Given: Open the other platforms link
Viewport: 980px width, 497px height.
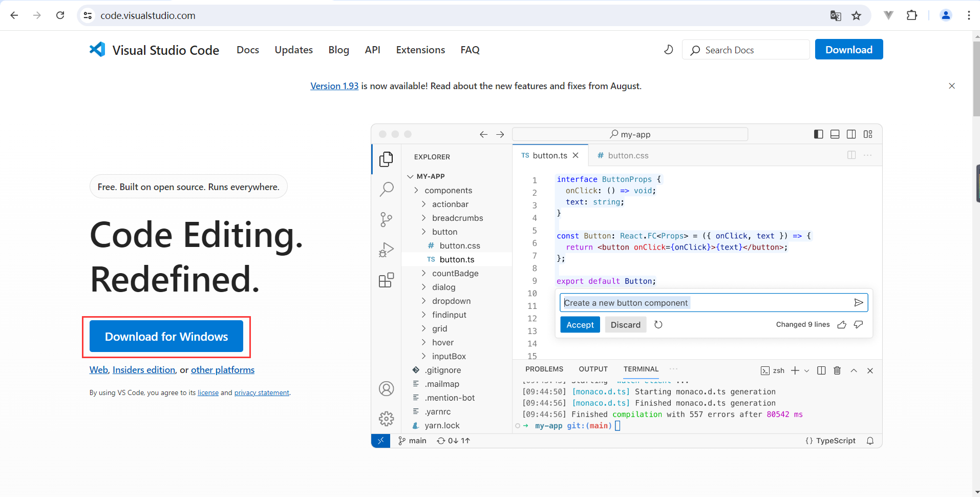Looking at the screenshot, I should point(223,370).
